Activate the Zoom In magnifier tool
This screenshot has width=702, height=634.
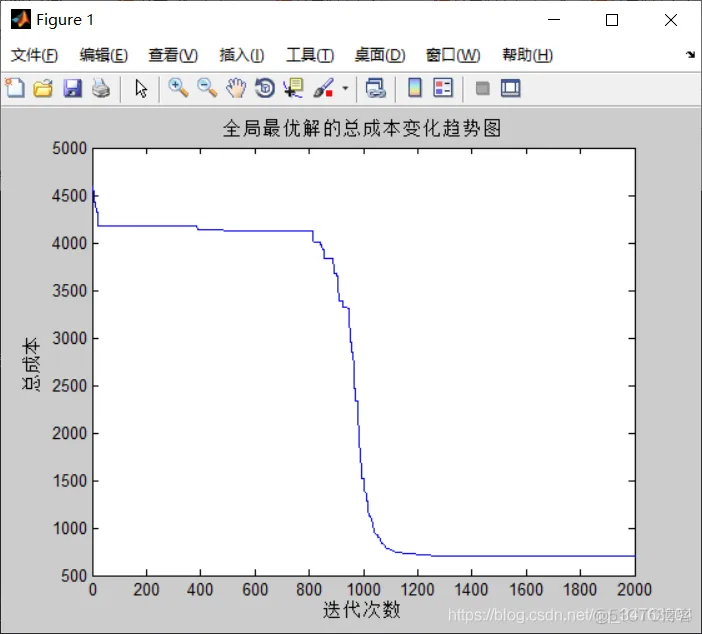178,88
